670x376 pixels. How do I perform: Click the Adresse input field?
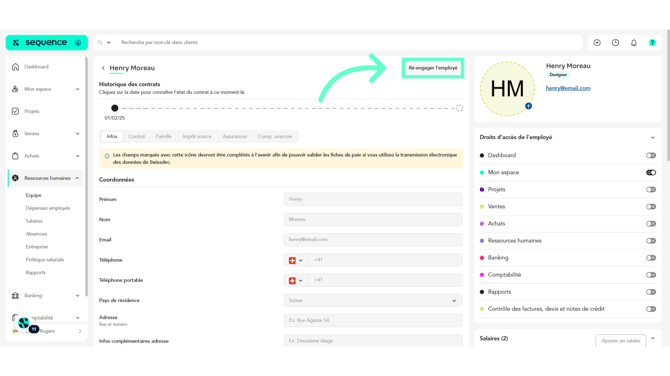point(373,320)
